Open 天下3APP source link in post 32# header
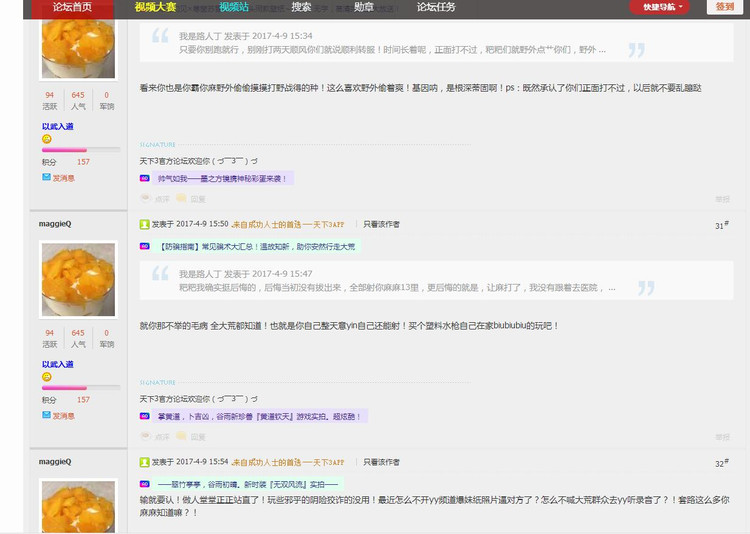The width and height of the screenshot is (750, 534). 287,462
